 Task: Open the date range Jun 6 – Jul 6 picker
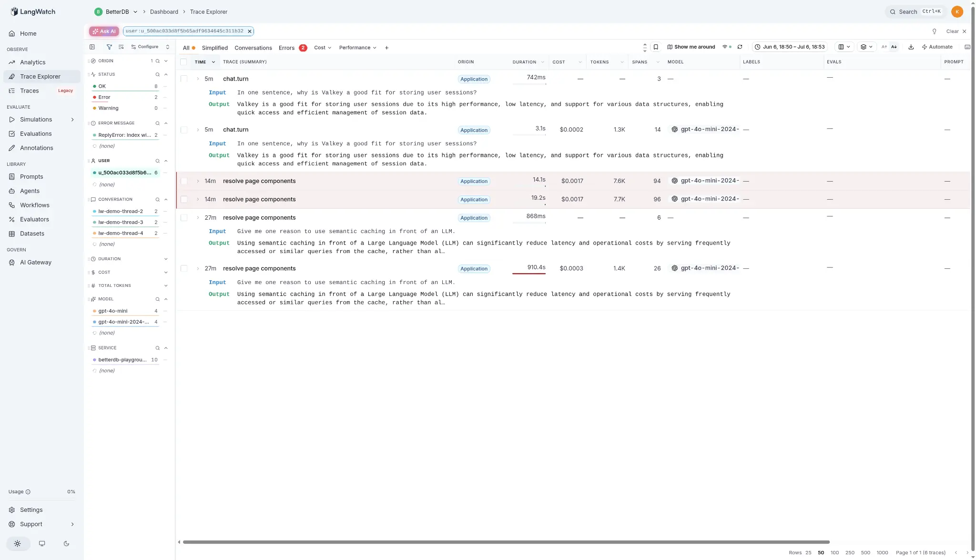(x=790, y=47)
